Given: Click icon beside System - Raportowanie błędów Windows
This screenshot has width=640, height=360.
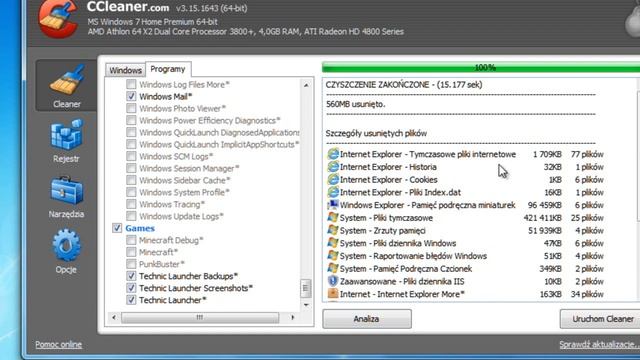Looking at the screenshot, I should coord(333,256).
